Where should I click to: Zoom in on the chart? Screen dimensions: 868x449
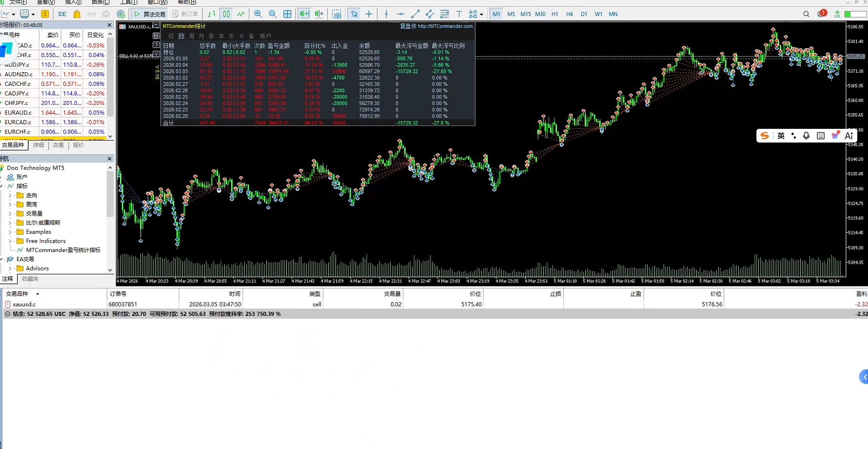(x=258, y=14)
